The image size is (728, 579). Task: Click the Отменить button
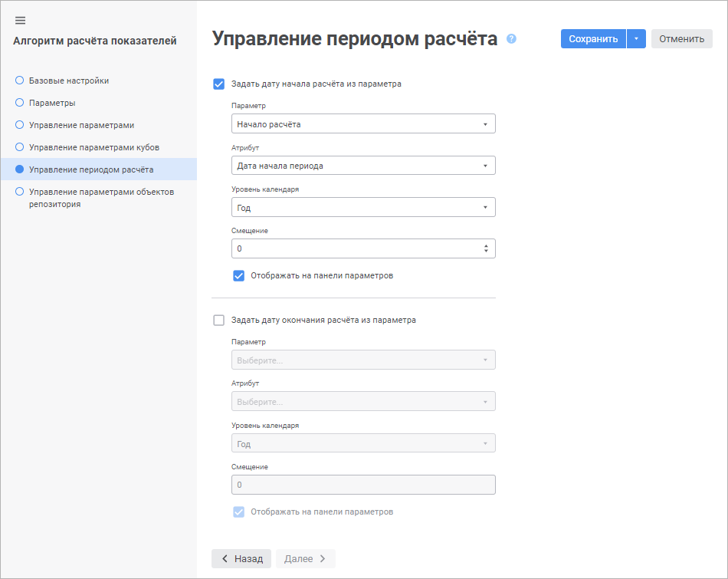pyautogui.click(x=681, y=39)
